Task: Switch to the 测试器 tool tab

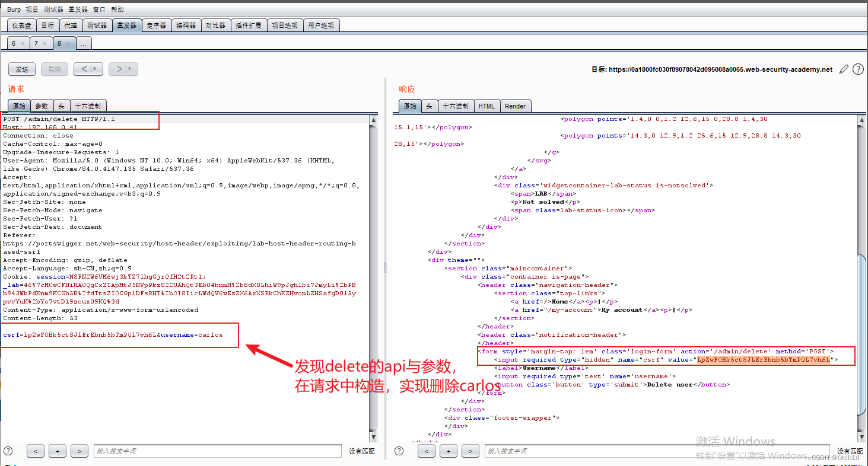Action: coord(97,25)
